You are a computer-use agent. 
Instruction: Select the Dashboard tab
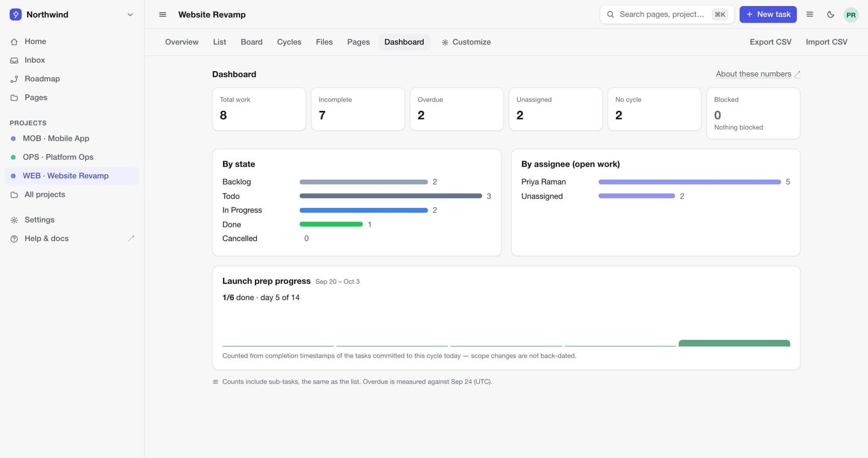point(404,42)
